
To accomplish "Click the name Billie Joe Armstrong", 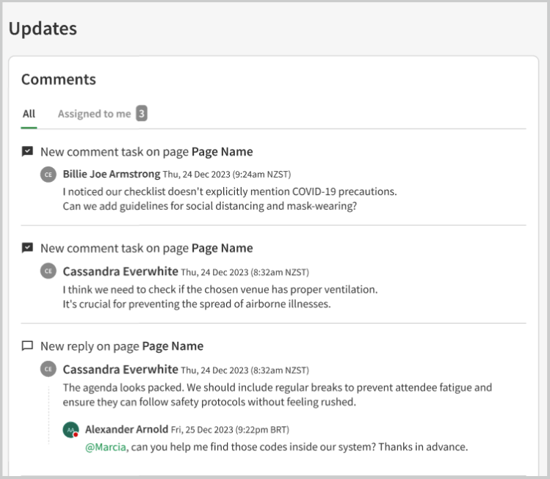I will (x=112, y=174).
